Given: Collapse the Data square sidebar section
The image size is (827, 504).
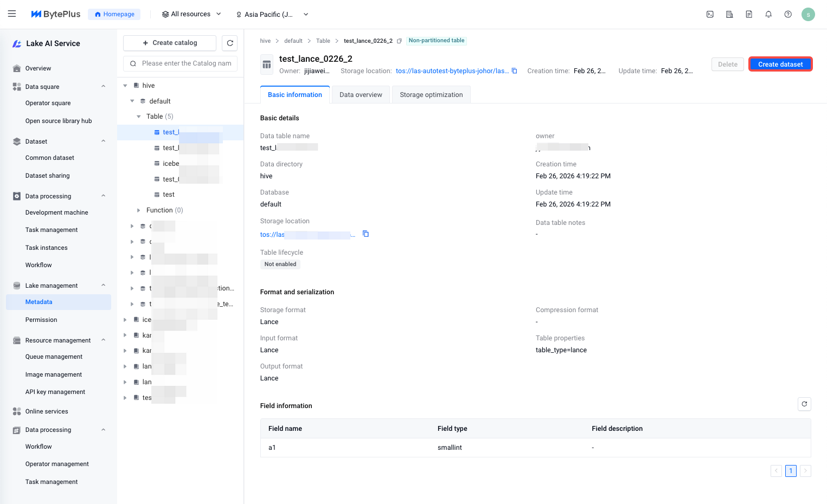Looking at the screenshot, I should [103, 87].
